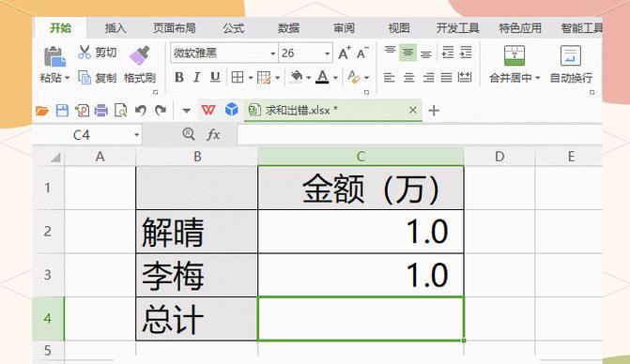Toggle Bold formatting
The width and height of the screenshot is (630, 364).
pos(179,77)
